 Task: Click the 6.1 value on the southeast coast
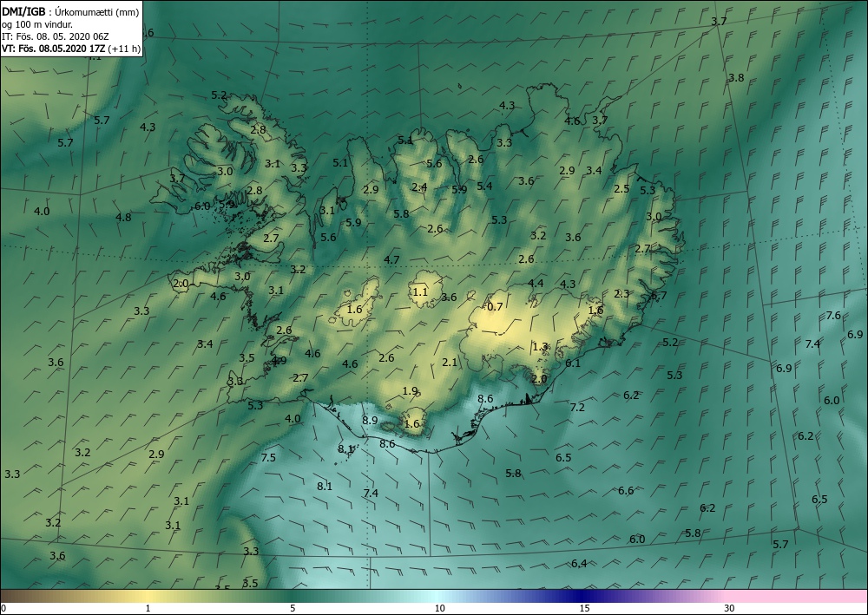[573, 363]
